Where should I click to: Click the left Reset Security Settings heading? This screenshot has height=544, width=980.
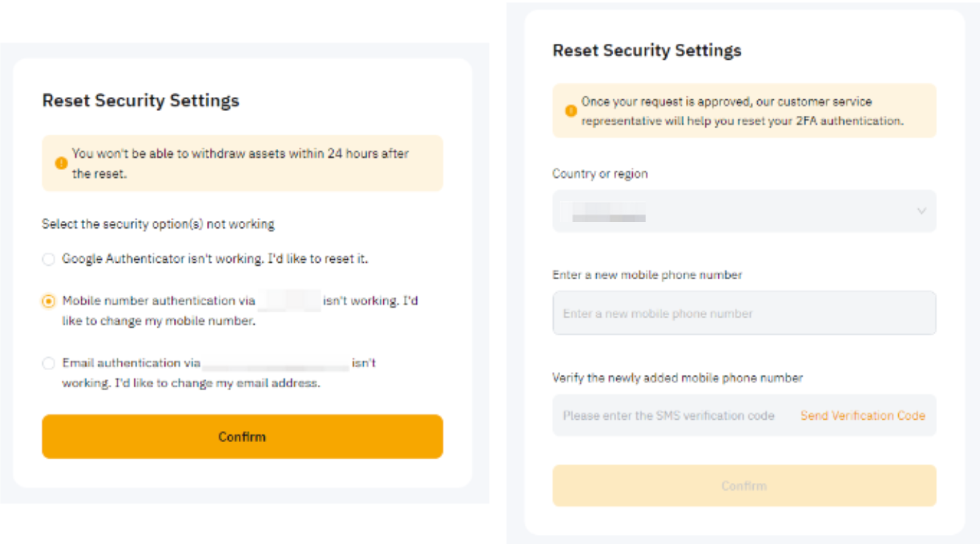point(140,101)
